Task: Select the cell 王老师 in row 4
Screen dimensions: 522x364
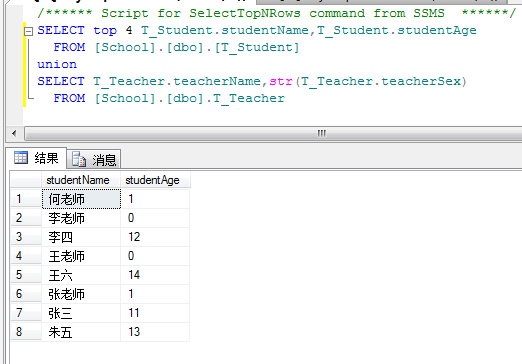Action: tap(81, 256)
